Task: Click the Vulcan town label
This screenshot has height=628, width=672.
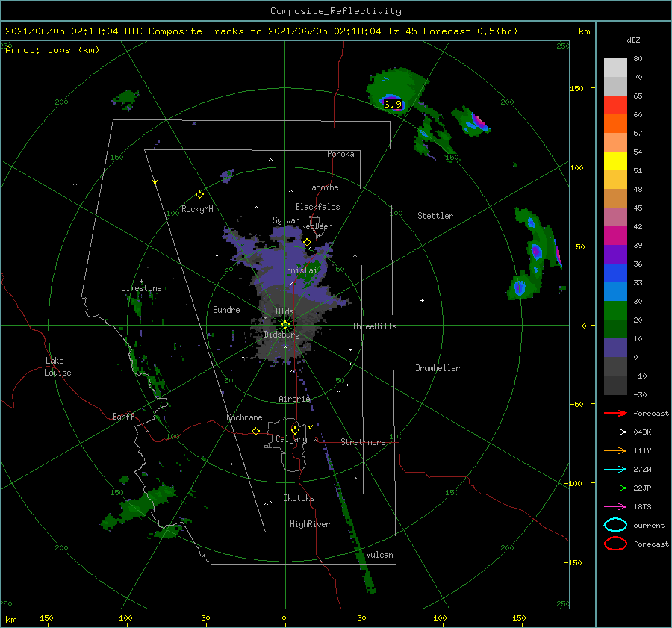Action: pyautogui.click(x=379, y=555)
